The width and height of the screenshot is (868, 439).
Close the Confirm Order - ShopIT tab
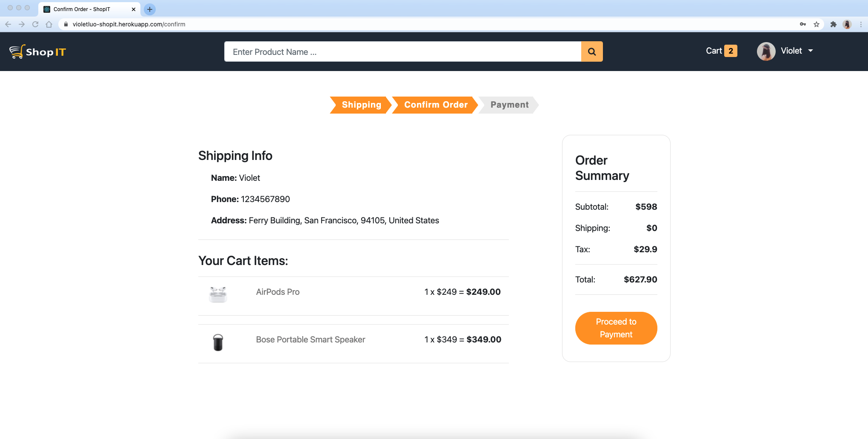[134, 9]
